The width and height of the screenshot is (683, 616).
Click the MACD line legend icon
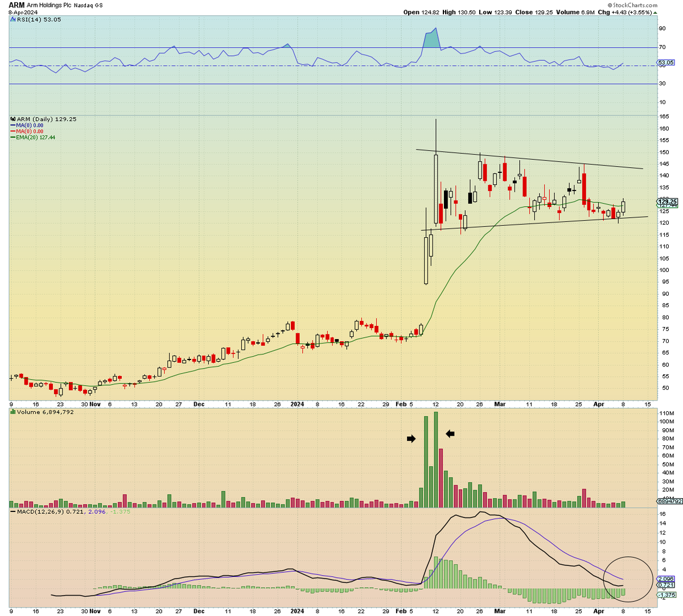click(x=11, y=511)
